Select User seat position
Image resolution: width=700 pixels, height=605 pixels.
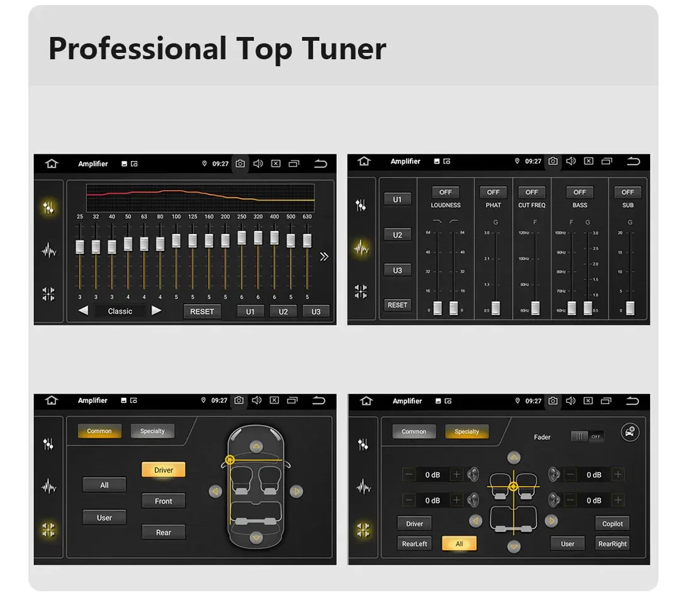(x=104, y=517)
